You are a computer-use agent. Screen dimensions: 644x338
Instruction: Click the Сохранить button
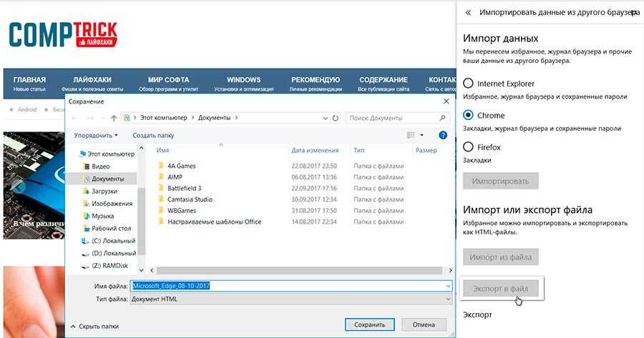pyautogui.click(x=370, y=324)
